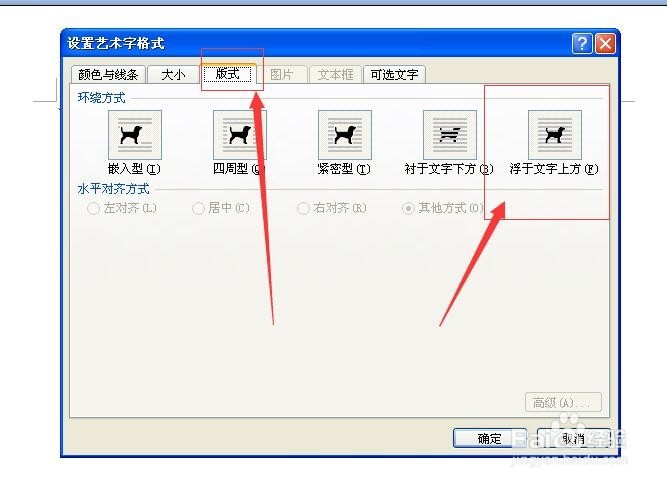The image size is (667, 483).
Task: Switch to the 颜色与线条 tab
Action: tap(108, 75)
